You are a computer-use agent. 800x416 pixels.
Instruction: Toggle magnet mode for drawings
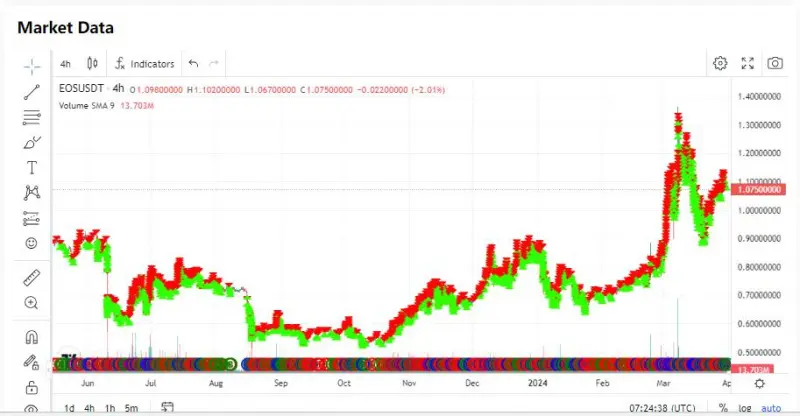(32, 337)
